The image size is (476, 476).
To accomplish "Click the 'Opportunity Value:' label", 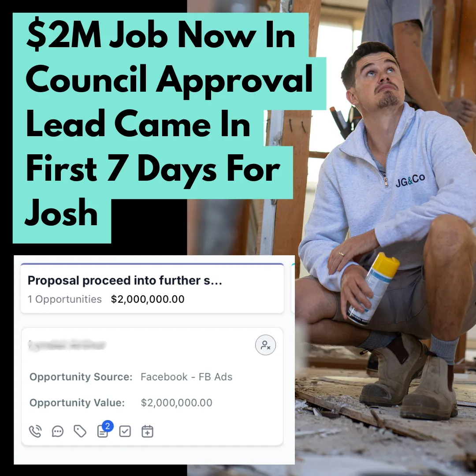I will [77, 403].
